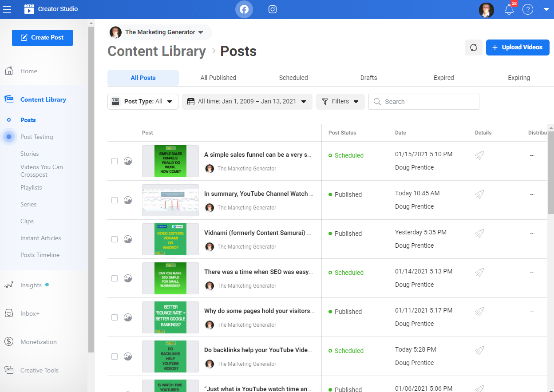Click the Content Library breadcrumb link

157,51
